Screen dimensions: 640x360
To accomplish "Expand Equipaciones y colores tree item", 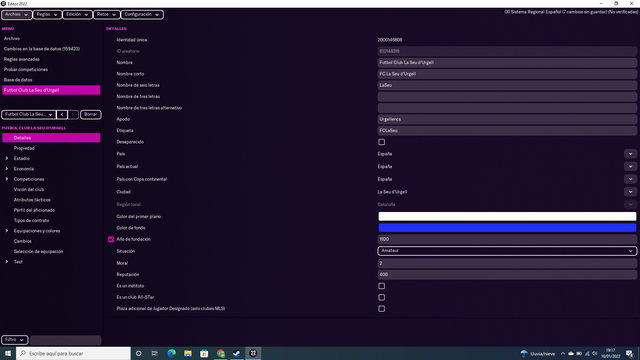I will [7, 231].
